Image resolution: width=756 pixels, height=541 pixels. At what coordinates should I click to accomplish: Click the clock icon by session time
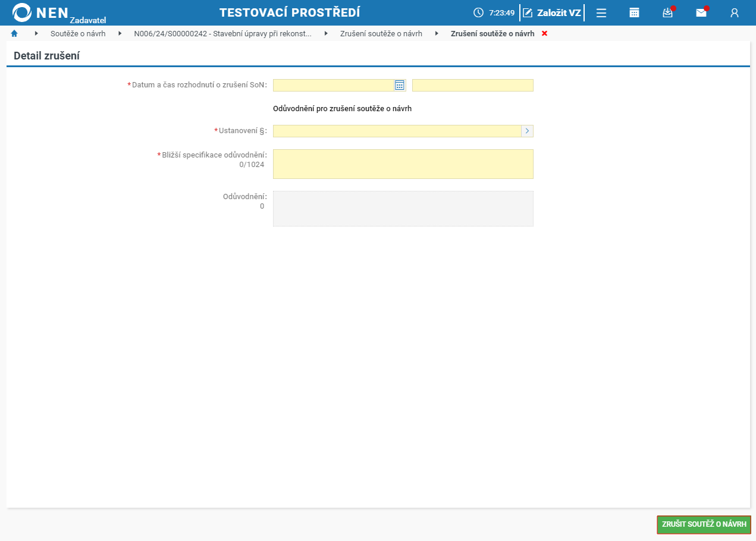click(x=478, y=12)
